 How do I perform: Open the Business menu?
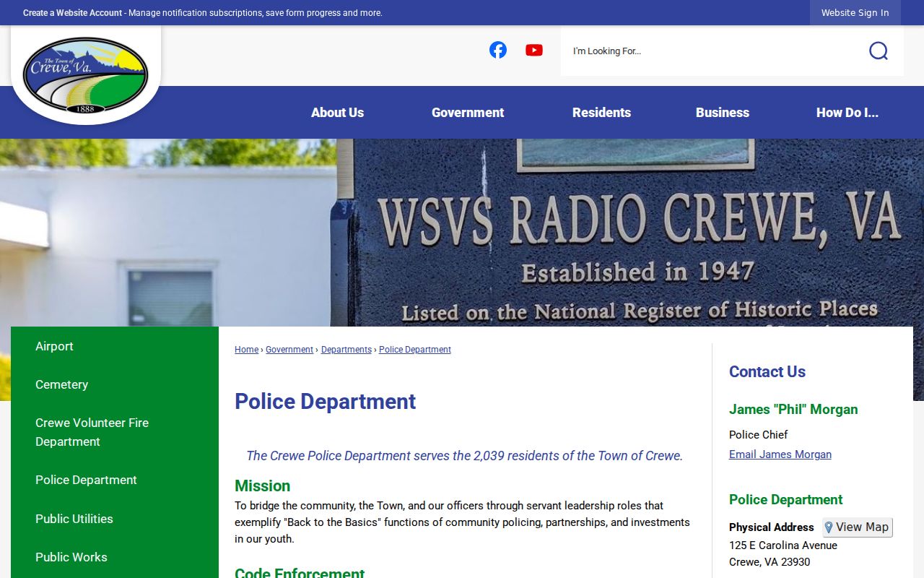(x=723, y=113)
